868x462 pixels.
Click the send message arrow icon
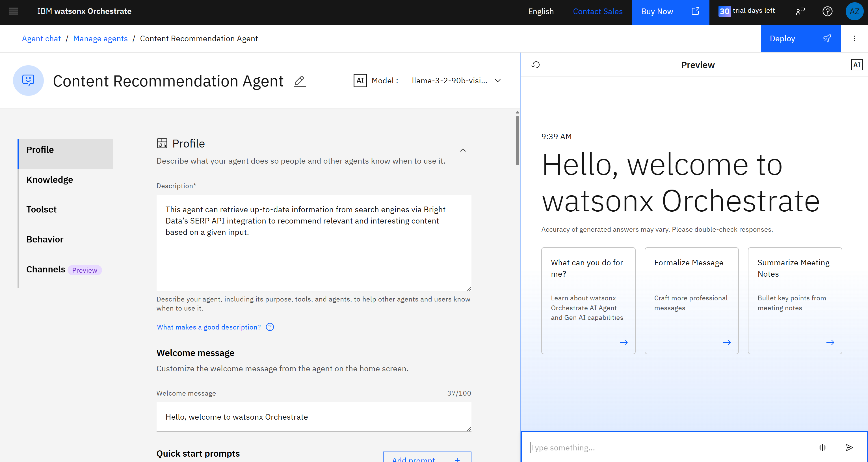click(850, 447)
